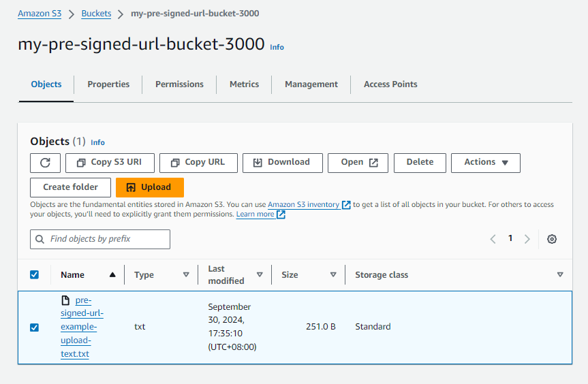Screen dimensions: 588x384
Task: Sort objects by Size column
Action: 333,275
